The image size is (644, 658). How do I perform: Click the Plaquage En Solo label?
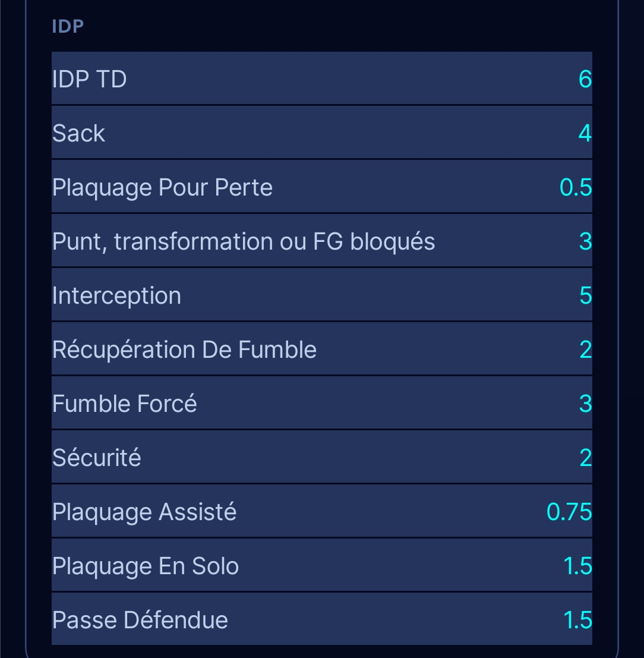pos(146,566)
